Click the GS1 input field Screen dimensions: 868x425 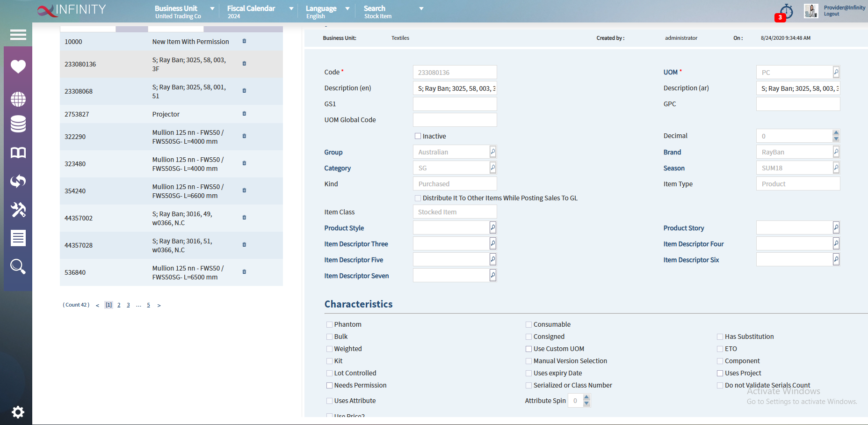[455, 104]
